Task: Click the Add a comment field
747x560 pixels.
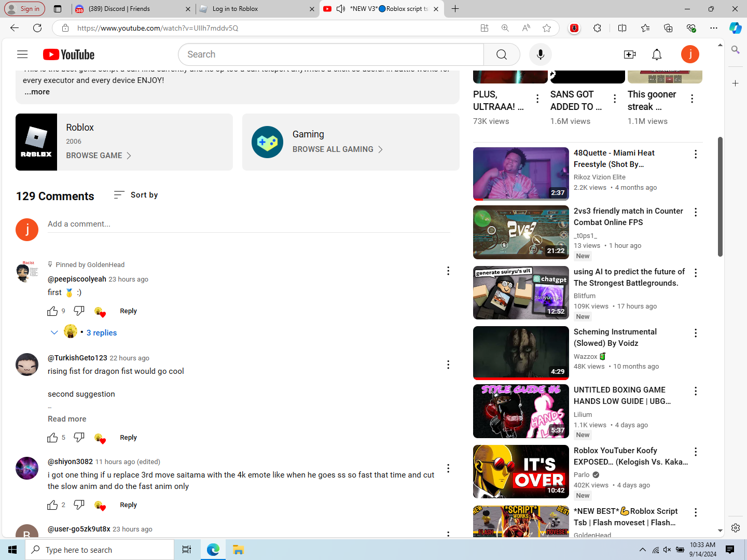Action: click(249, 224)
